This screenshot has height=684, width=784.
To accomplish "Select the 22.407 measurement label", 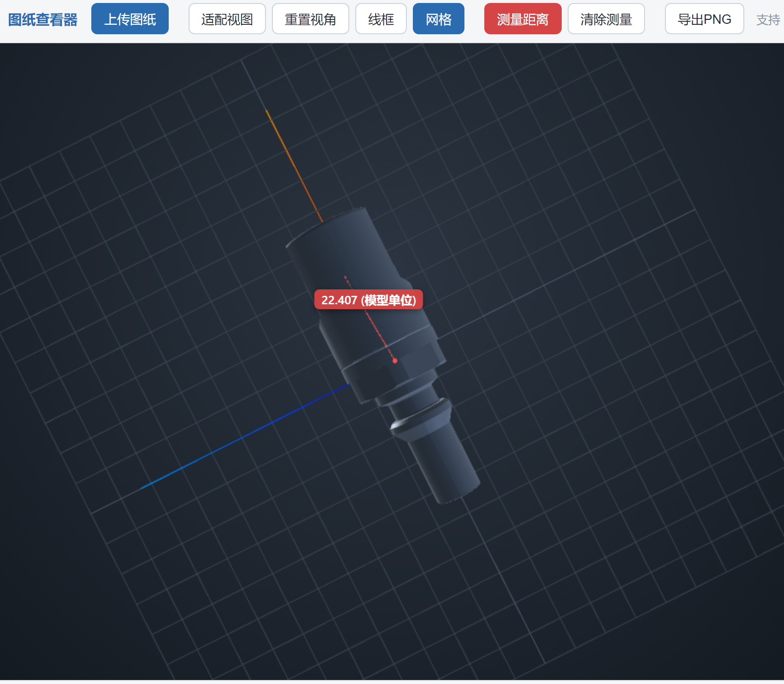I will coord(369,300).
